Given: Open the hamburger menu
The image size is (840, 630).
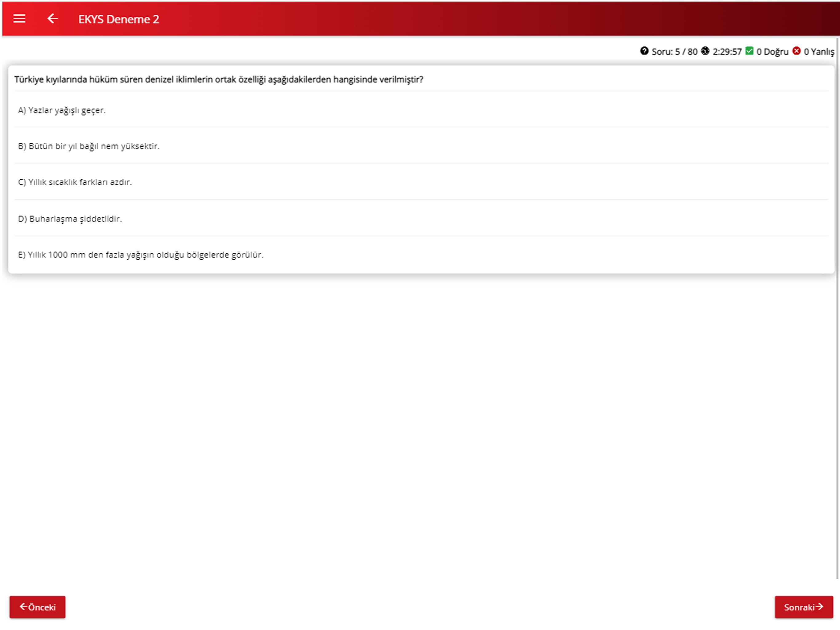Looking at the screenshot, I should click(19, 19).
